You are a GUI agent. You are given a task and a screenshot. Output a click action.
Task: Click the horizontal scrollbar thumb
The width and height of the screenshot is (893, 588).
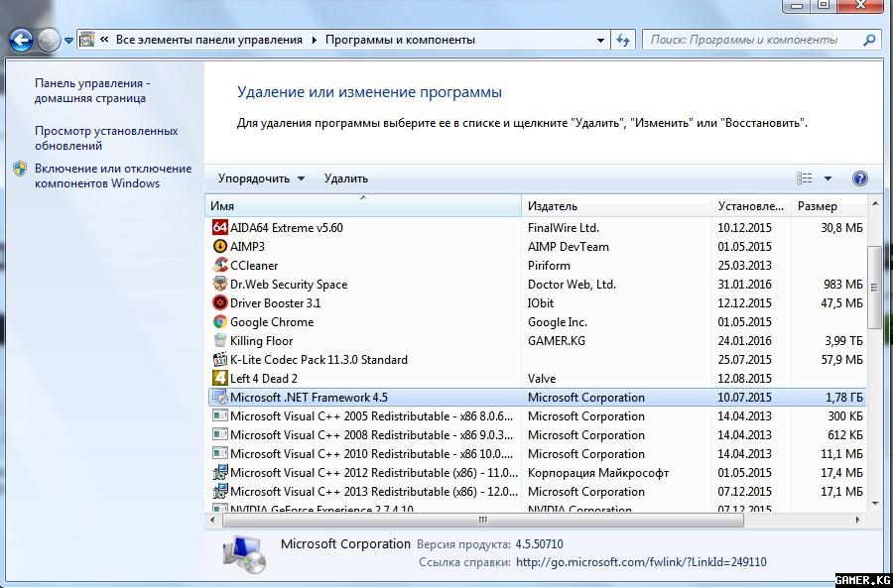(x=482, y=520)
